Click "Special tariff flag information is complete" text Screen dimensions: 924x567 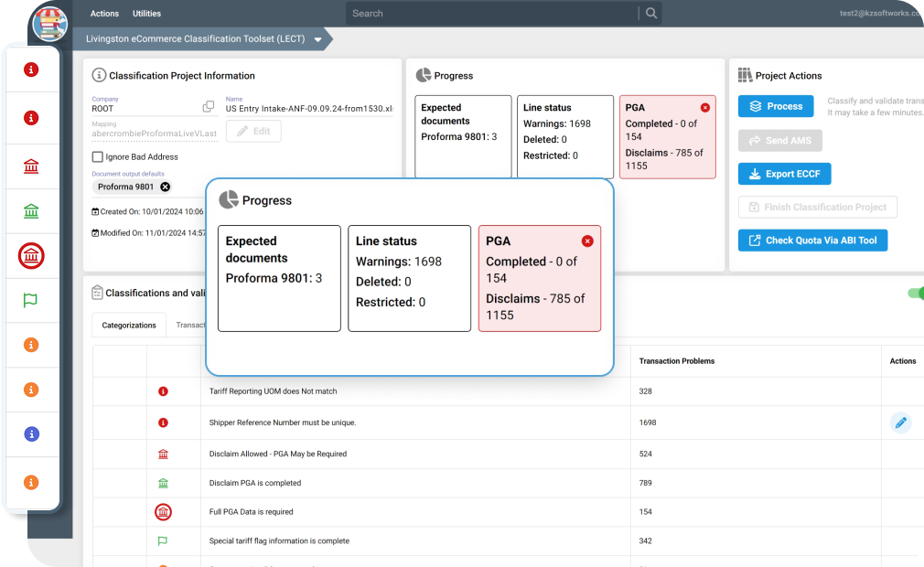point(279,540)
